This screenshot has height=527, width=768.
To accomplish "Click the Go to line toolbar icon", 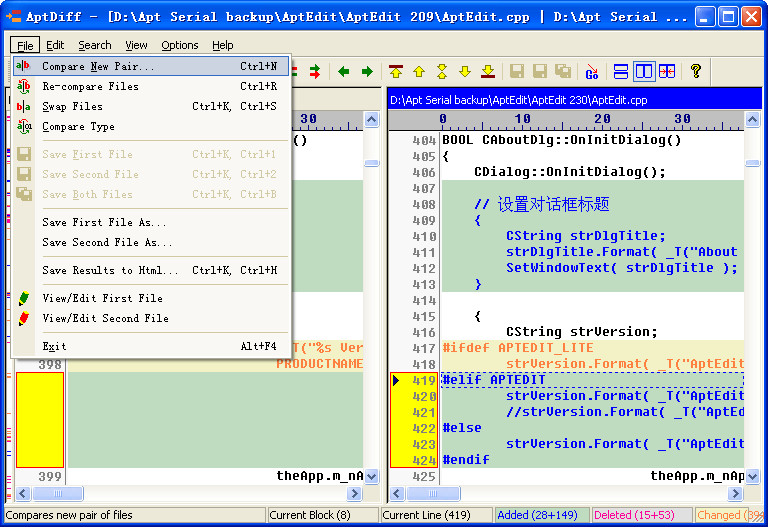I will click(x=592, y=72).
